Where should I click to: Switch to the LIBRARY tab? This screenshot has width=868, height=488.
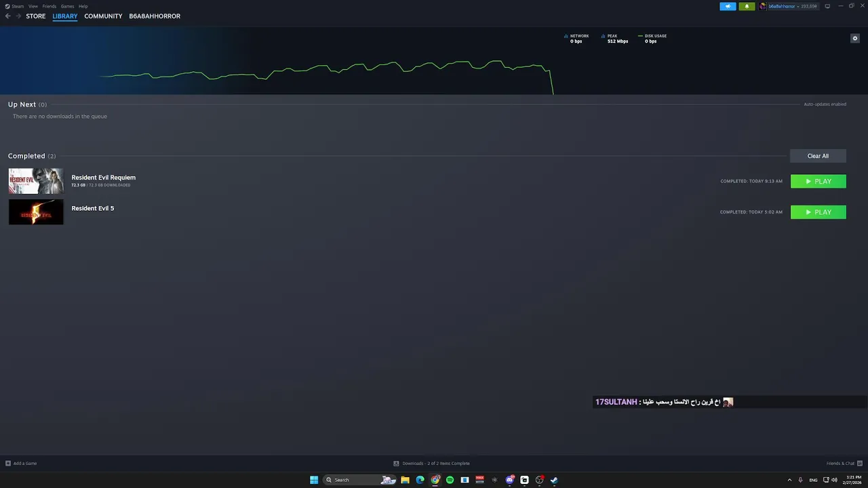tap(65, 16)
